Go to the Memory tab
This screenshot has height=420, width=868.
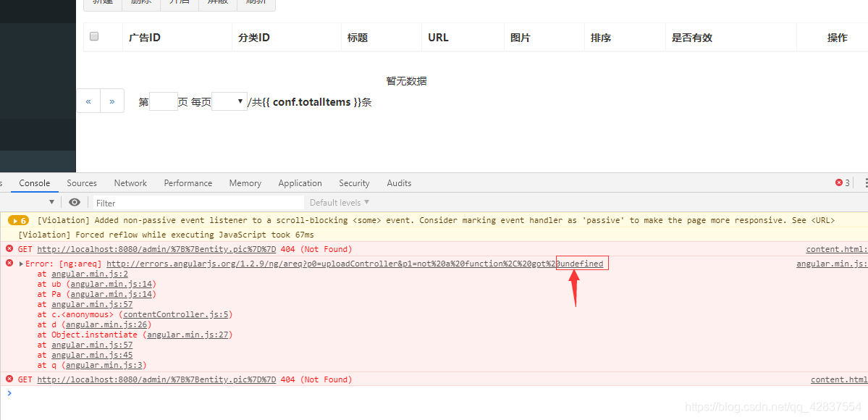245,183
